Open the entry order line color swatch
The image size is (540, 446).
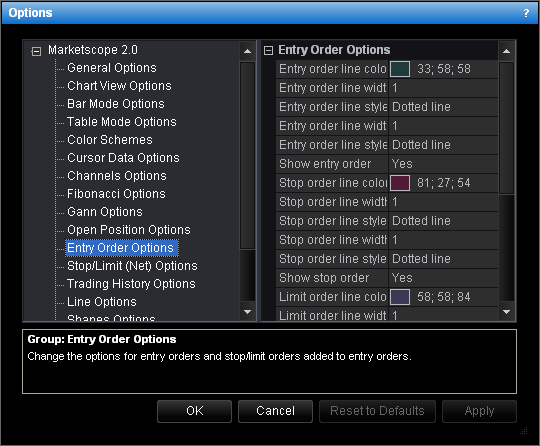(400, 69)
